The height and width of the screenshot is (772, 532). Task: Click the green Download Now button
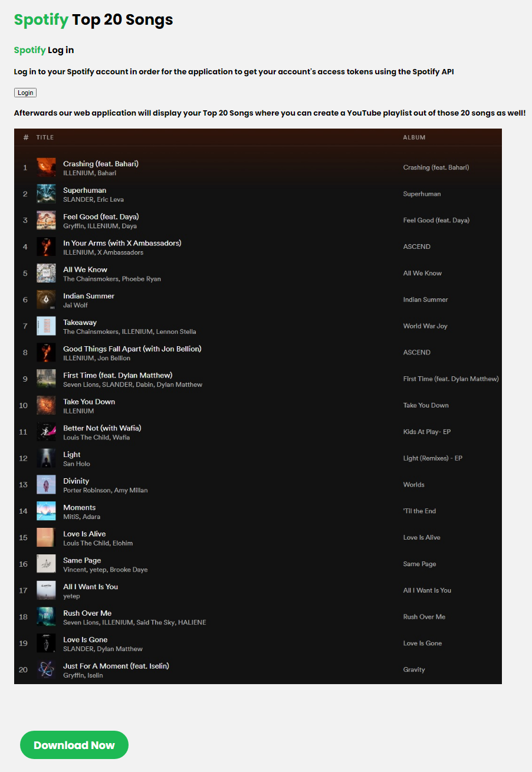pyautogui.click(x=74, y=745)
